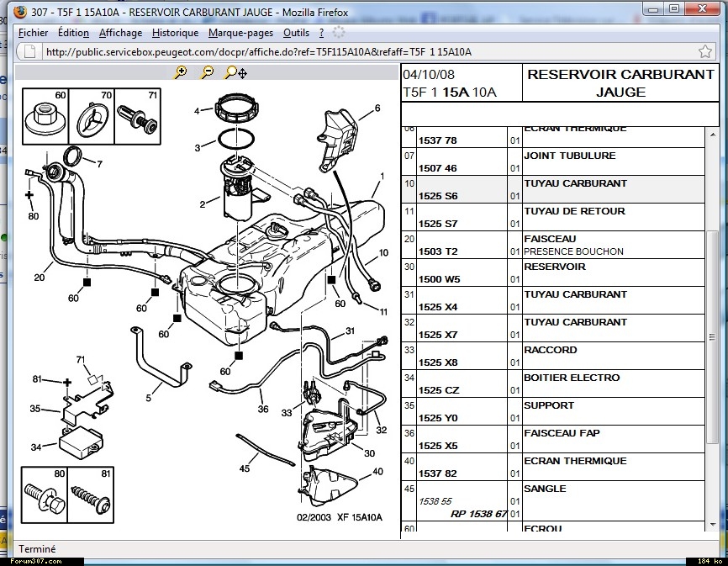Select part number 1525 X7
728x566 pixels.
tap(438, 335)
